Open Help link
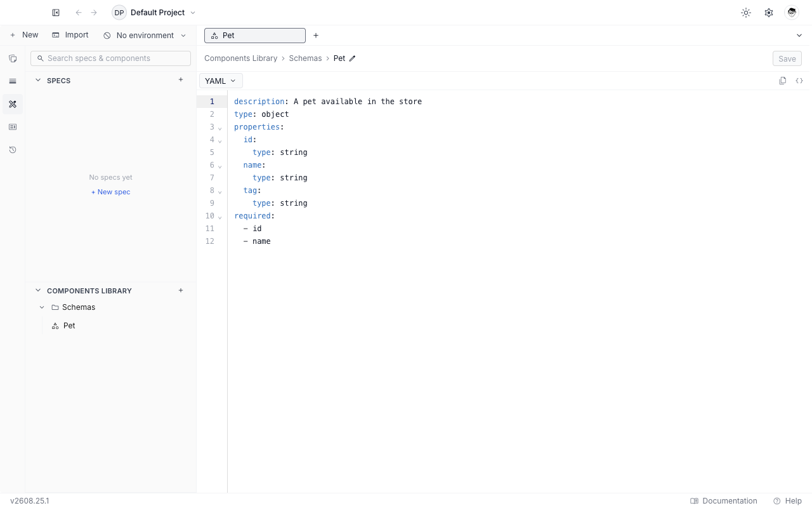The width and height of the screenshot is (812, 508). [787, 501]
